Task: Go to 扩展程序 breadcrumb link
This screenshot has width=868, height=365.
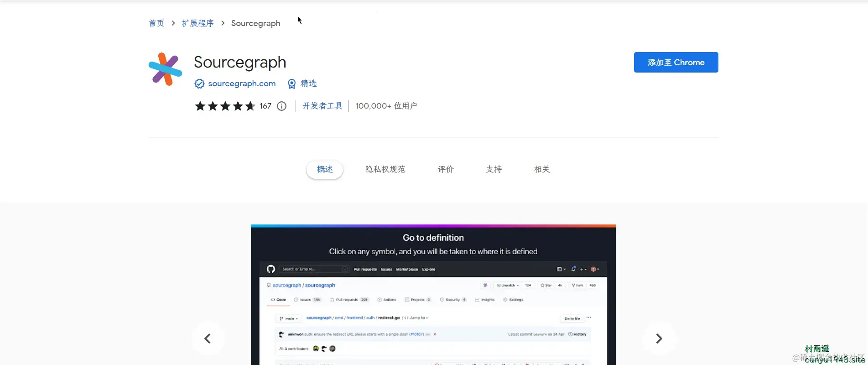Action: (x=198, y=23)
